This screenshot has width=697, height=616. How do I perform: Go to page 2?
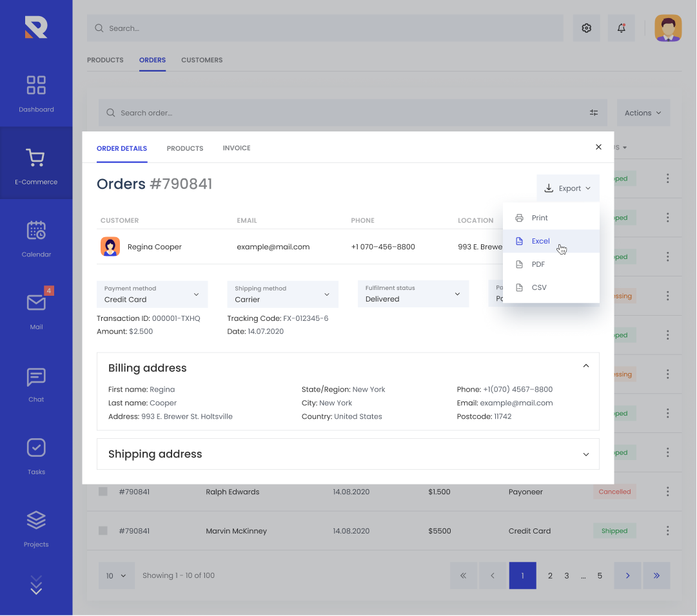pyautogui.click(x=550, y=575)
